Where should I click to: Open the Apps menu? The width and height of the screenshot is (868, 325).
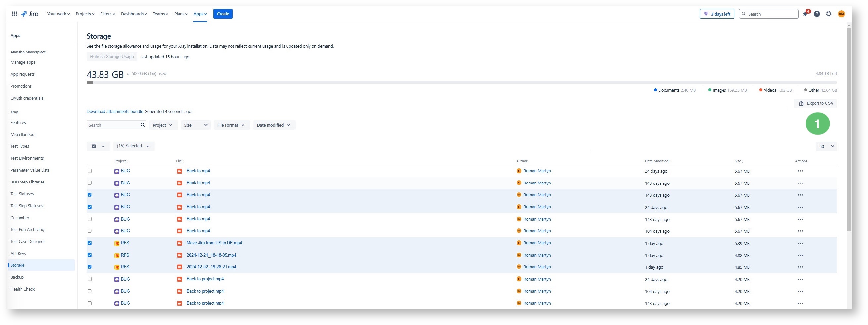200,14
